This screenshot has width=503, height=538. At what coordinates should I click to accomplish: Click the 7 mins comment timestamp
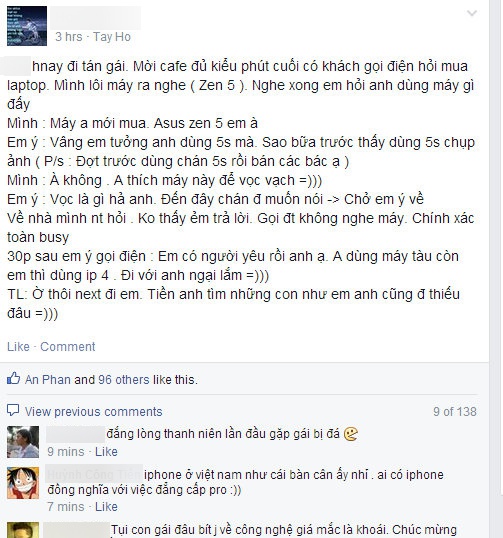66,506
